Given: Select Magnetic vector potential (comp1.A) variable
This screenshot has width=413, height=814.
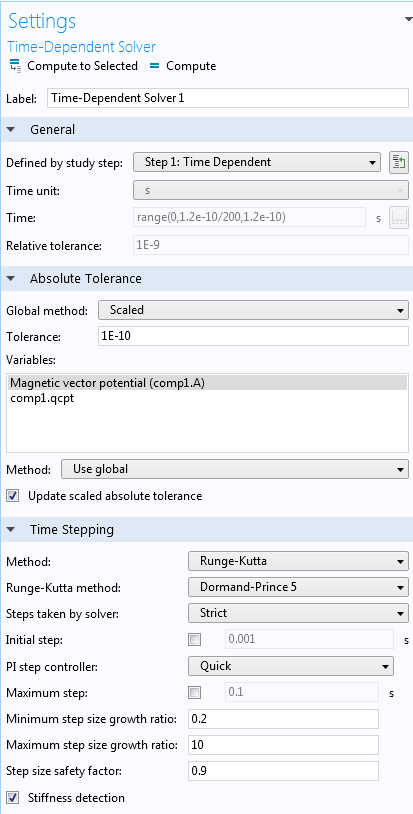Looking at the screenshot, I should click(x=207, y=383).
